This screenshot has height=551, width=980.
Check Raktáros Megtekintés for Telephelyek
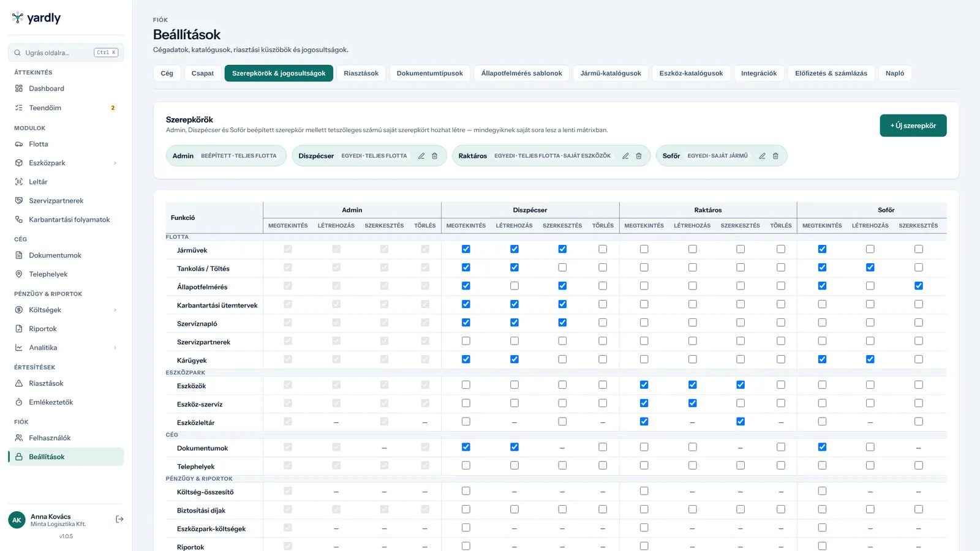(644, 466)
